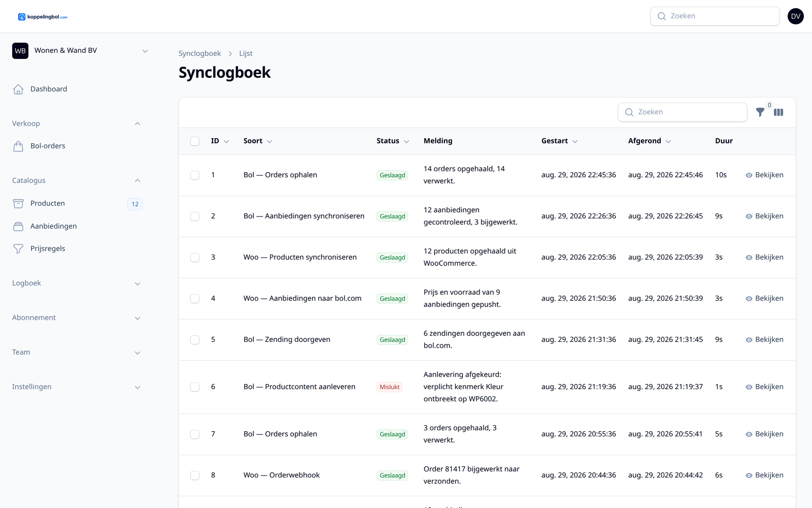The width and height of the screenshot is (812, 508).
Task: Click the Duur column header
Action: 724,141
